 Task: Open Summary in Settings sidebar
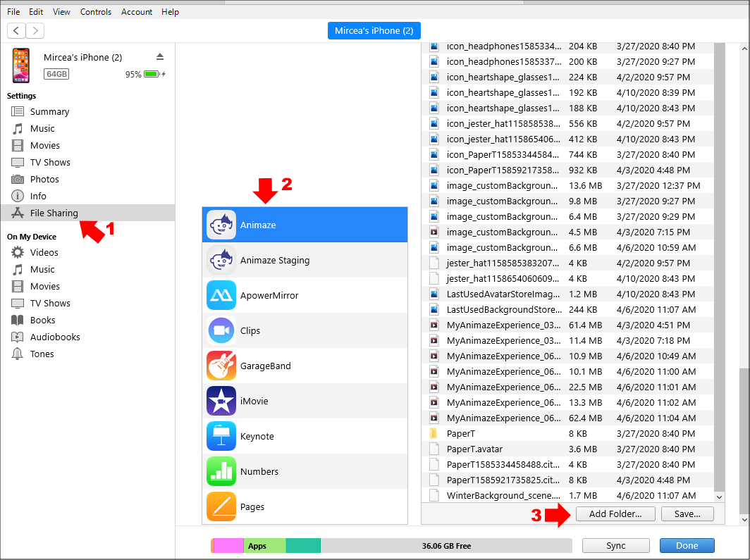49,111
